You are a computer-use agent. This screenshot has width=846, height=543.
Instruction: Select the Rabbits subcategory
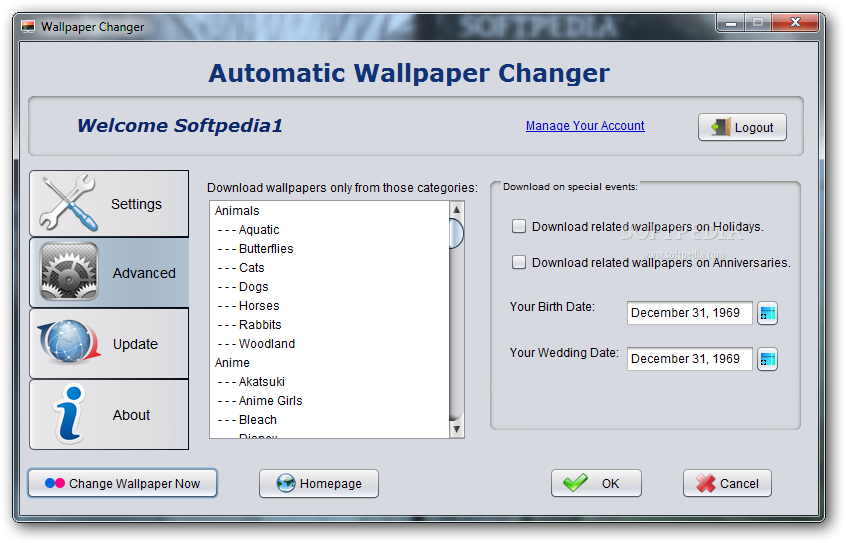pyautogui.click(x=329, y=324)
